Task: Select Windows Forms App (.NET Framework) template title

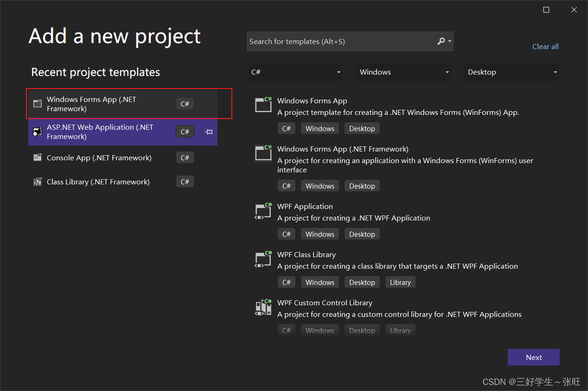Action: coord(343,149)
